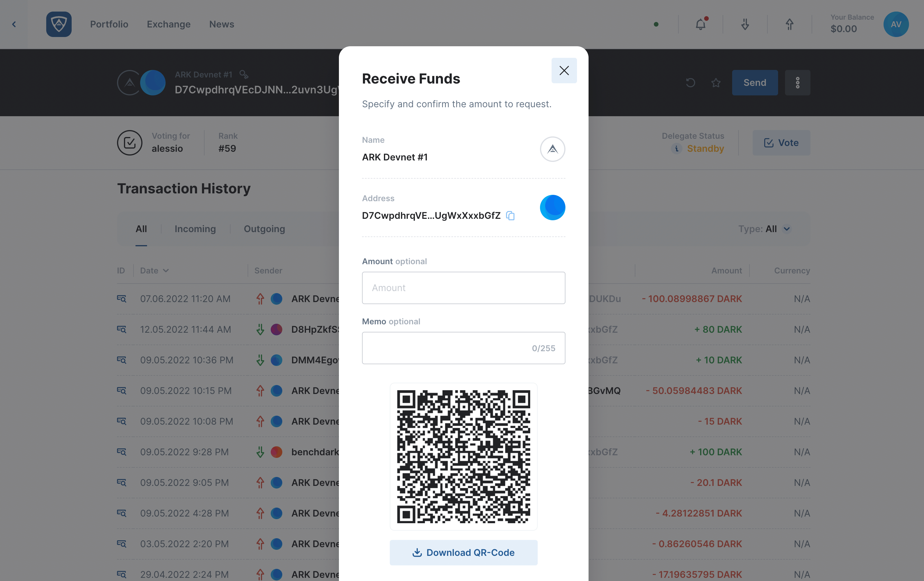Open transaction ID for 12.05.2022 11:44 AM
The height and width of the screenshot is (581, 924).
[122, 330]
